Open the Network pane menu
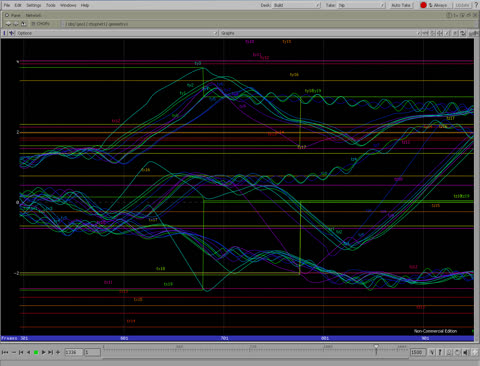 [x=33, y=15]
